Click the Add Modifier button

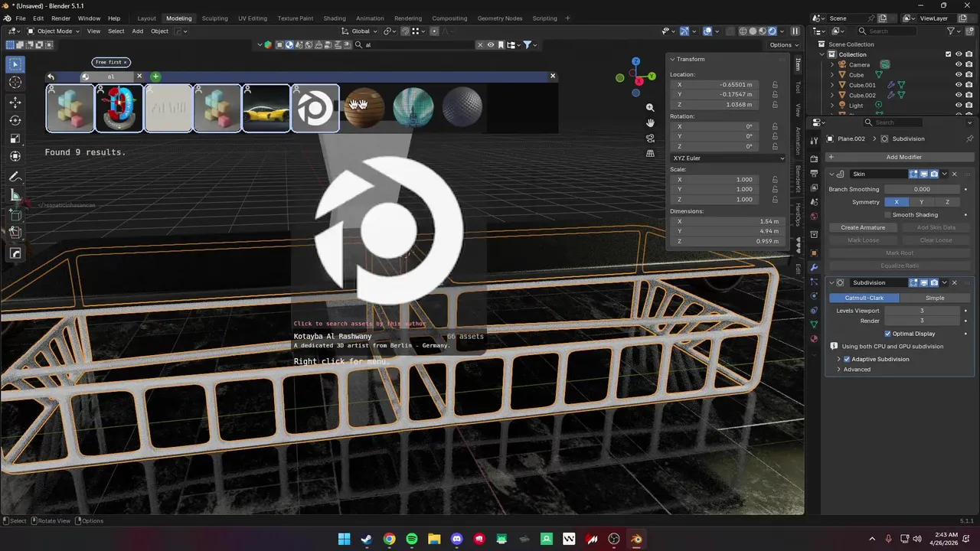[900, 157]
